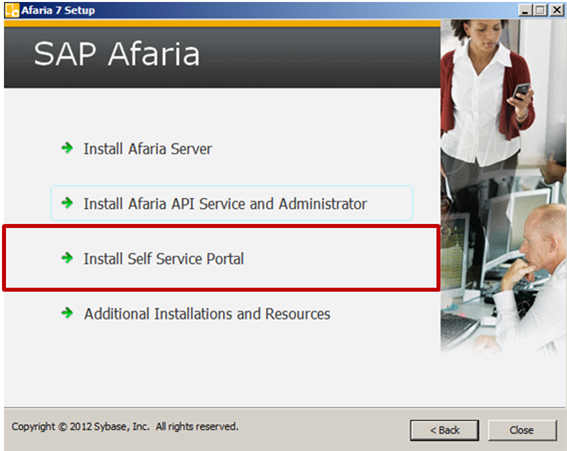Click the orange accent bar above the header
This screenshot has width=567, height=451.
[222, 24]
